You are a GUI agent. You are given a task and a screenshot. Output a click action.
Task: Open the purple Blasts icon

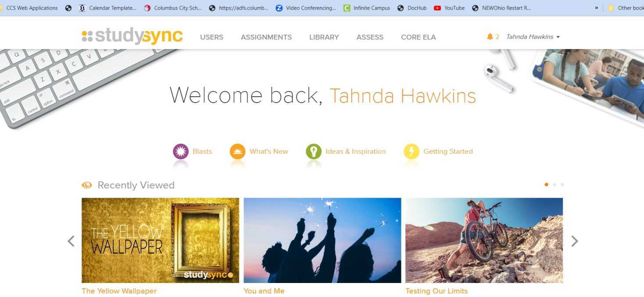point(181,152)
